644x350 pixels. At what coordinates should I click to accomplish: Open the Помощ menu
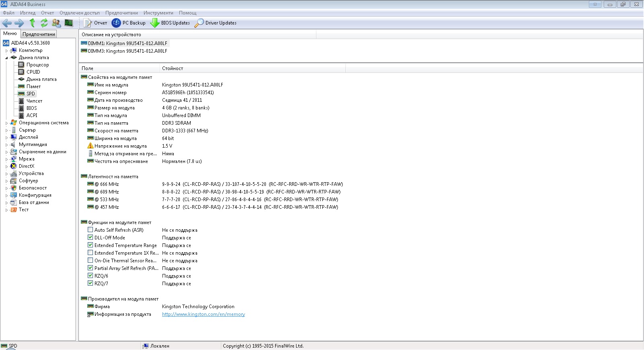[188, 13]
